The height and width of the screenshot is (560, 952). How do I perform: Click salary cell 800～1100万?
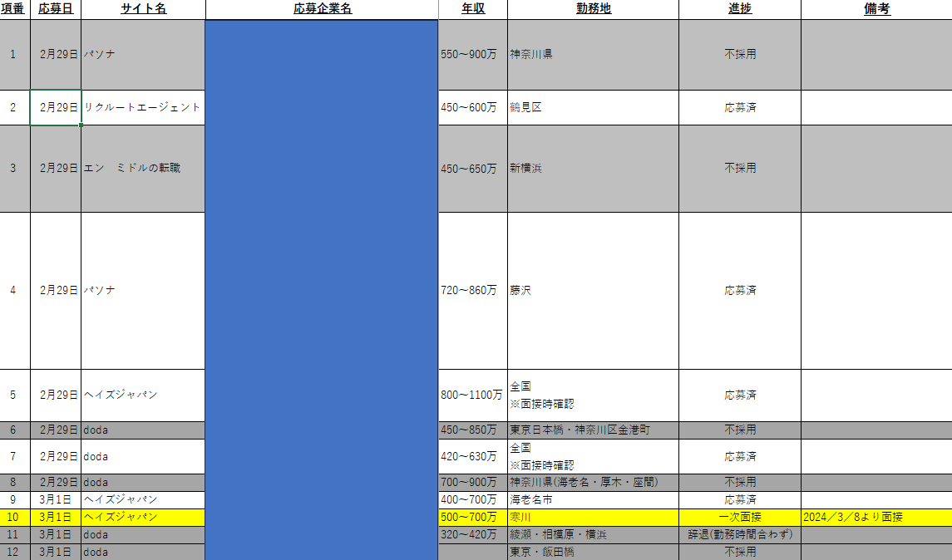tap(473, 395)
